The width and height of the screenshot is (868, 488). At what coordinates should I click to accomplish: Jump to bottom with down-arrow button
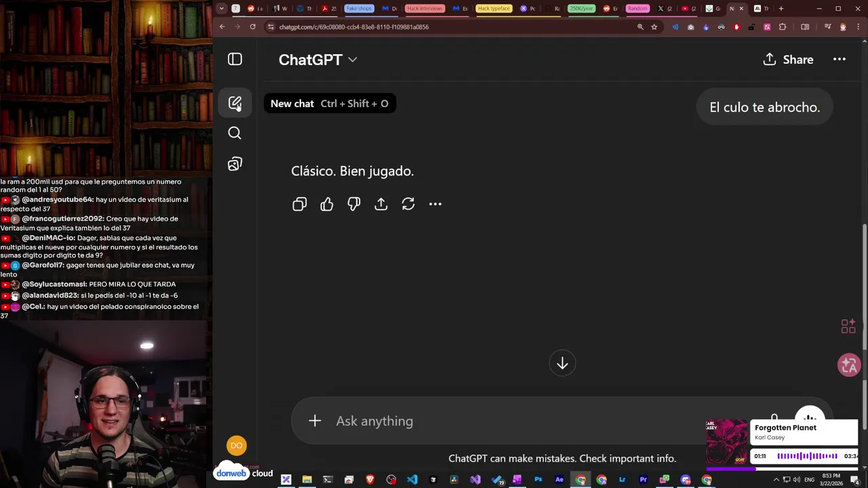pos(562,364)
